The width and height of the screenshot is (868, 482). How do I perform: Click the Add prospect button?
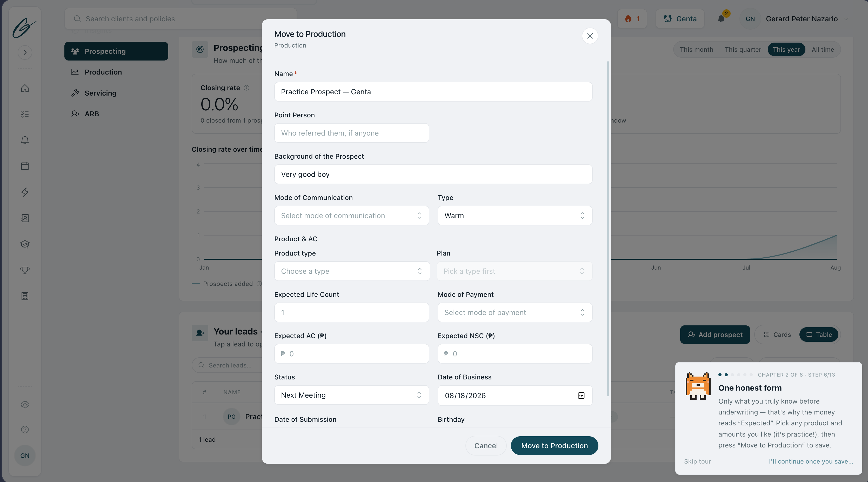point(715,334)
